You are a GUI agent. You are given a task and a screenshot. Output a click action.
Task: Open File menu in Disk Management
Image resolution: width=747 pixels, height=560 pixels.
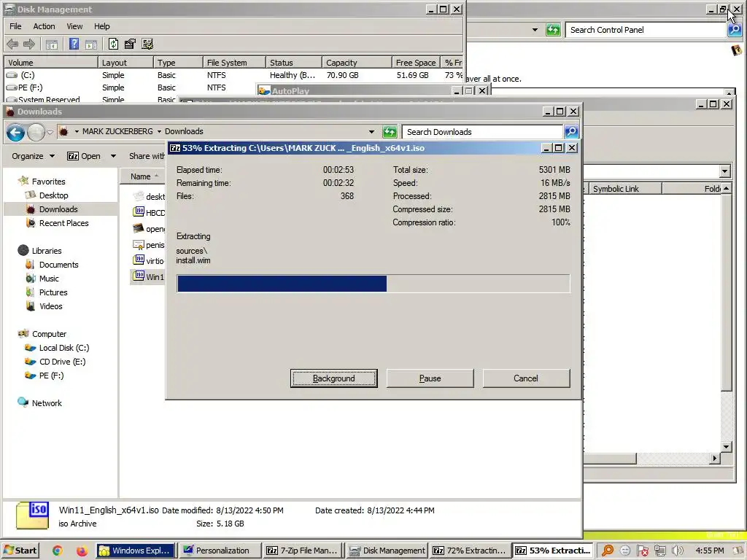tap(15, 26)
